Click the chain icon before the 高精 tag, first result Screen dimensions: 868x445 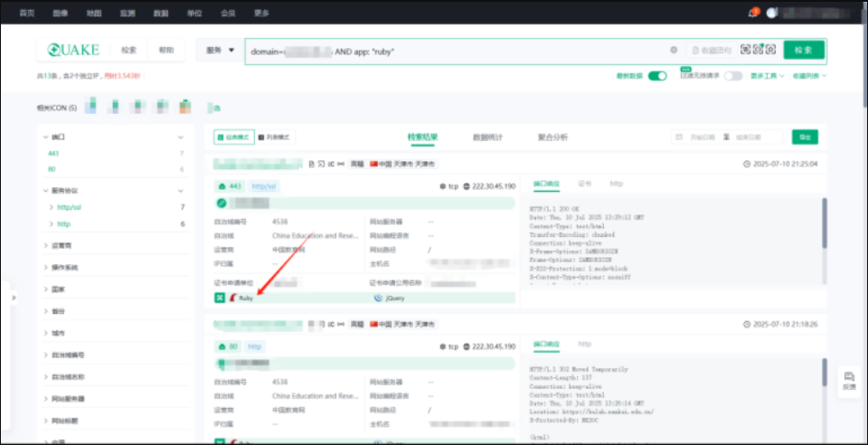341,164
